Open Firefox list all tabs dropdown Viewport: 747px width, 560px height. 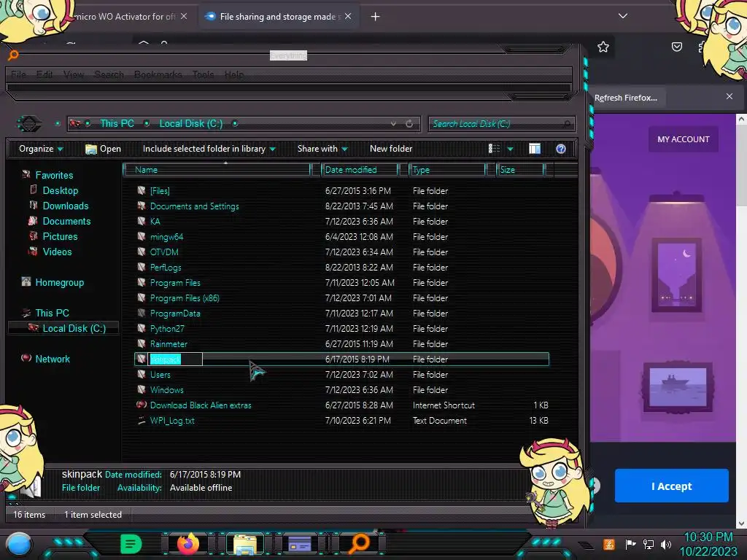tap(623, 16)
